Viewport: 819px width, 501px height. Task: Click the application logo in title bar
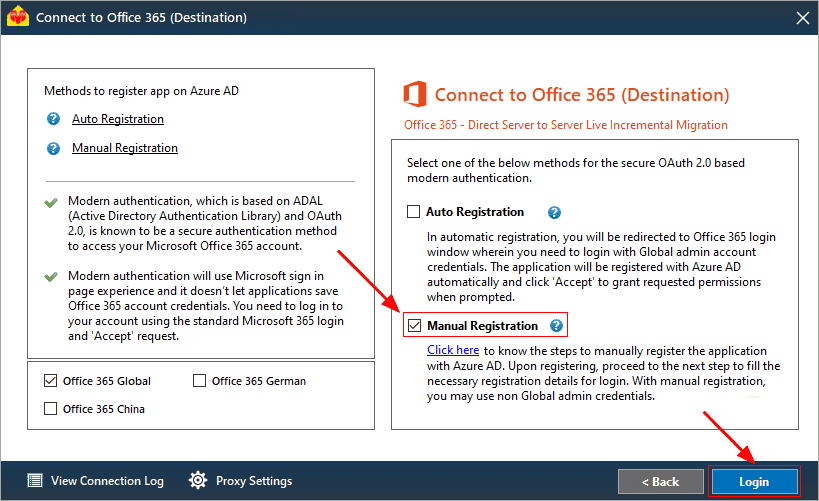[18, 16]
